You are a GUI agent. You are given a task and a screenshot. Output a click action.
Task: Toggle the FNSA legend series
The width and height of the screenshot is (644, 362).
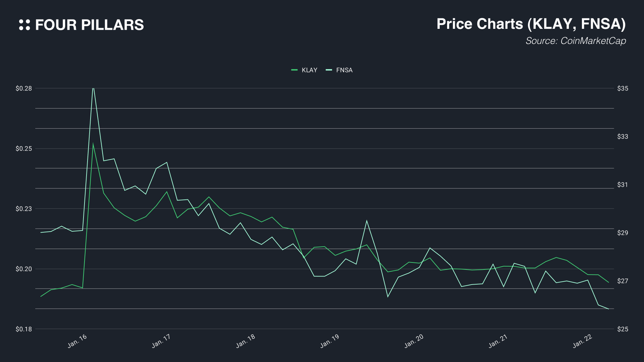[344, 70]
